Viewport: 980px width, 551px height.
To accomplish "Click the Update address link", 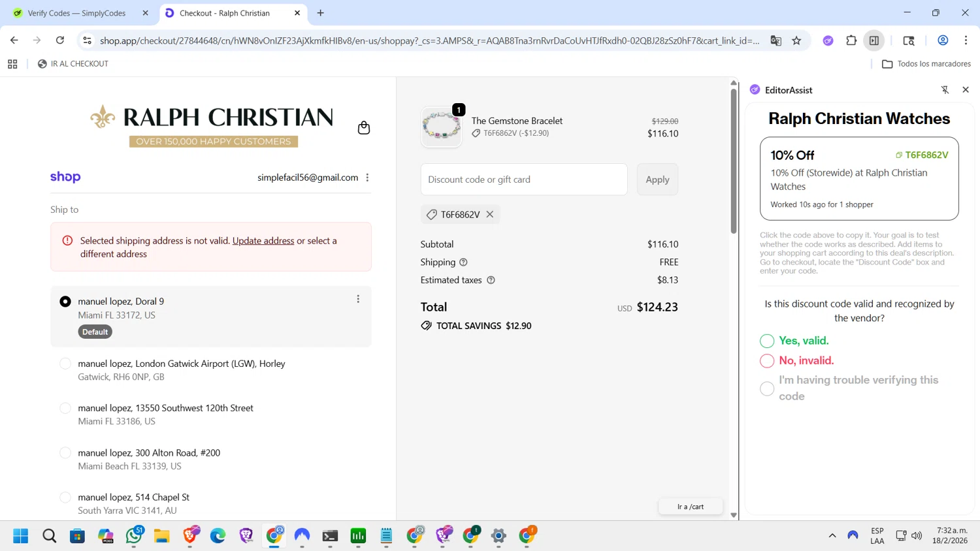I will (x=263, y=241).
